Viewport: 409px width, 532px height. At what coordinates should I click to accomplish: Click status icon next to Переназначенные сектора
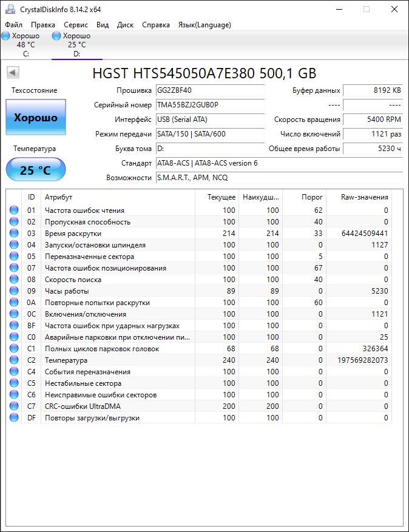click(x=14, y=256)
